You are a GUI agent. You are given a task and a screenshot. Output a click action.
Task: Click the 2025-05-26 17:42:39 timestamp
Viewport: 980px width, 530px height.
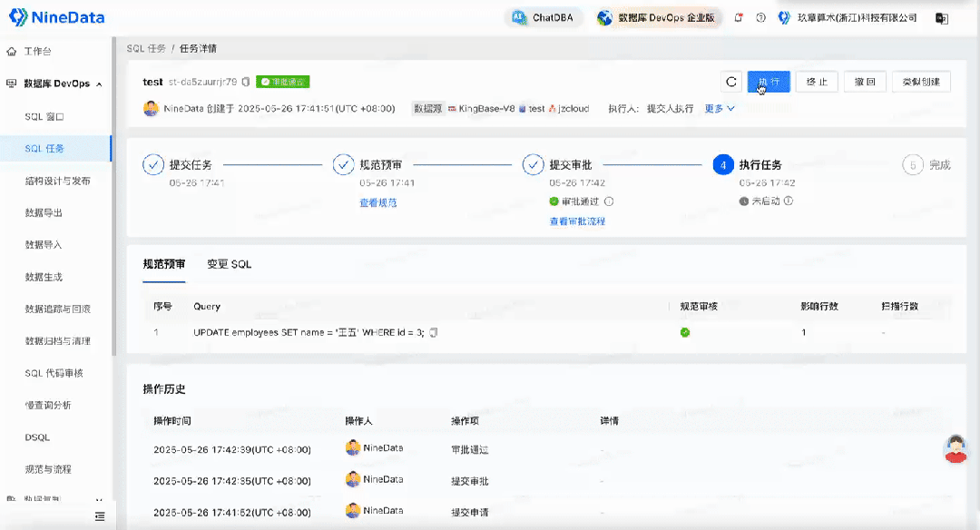[232, 449]
